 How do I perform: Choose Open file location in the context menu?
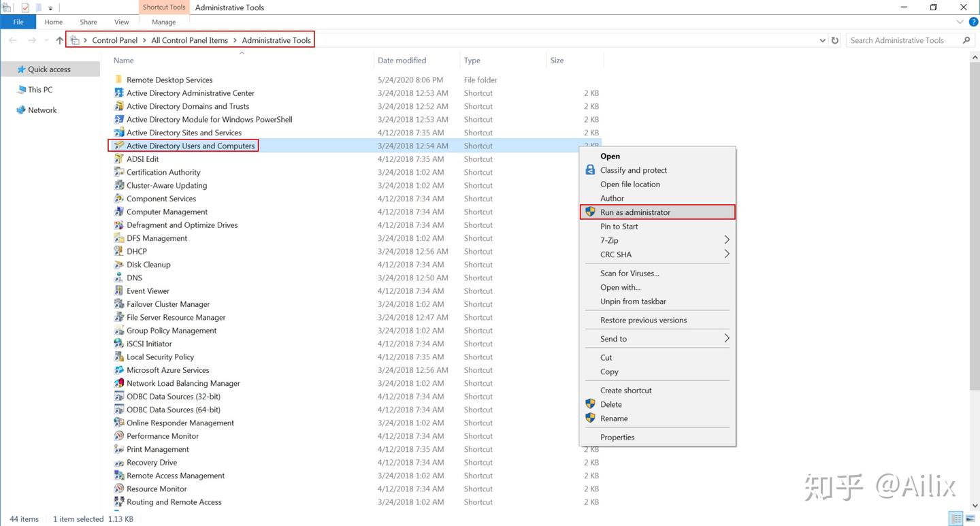pyautogui.click(x=630, y=184)
